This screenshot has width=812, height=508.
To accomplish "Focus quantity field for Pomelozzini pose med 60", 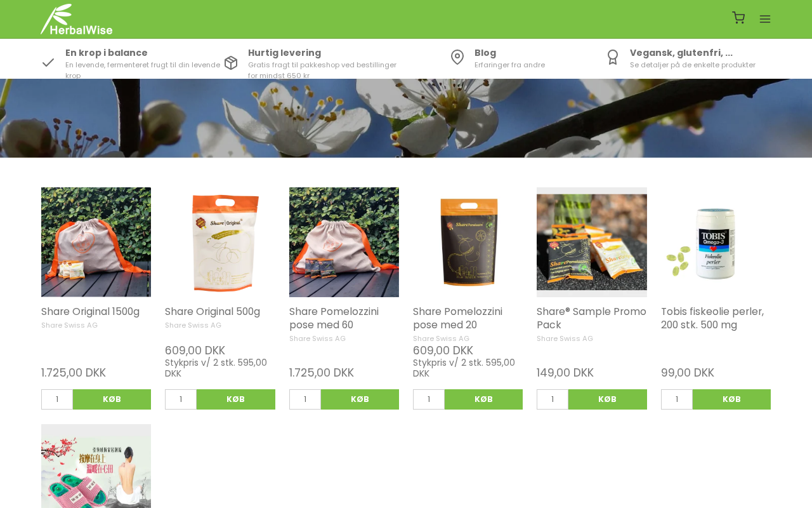I will [x=305, y=399].
